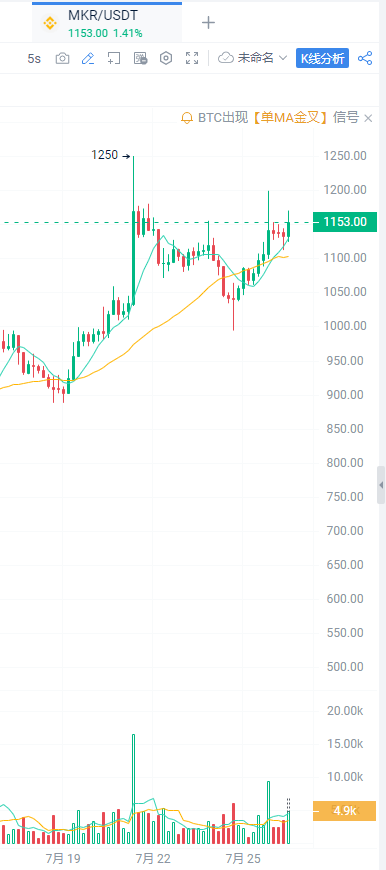
Task: Click the 1153.00 current price label
Action: pos(344,222)
